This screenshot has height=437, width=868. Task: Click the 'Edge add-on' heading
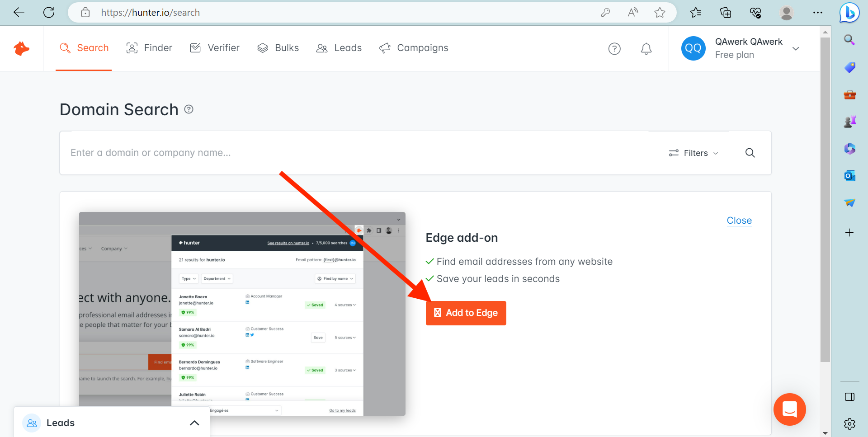coord(462,238)
